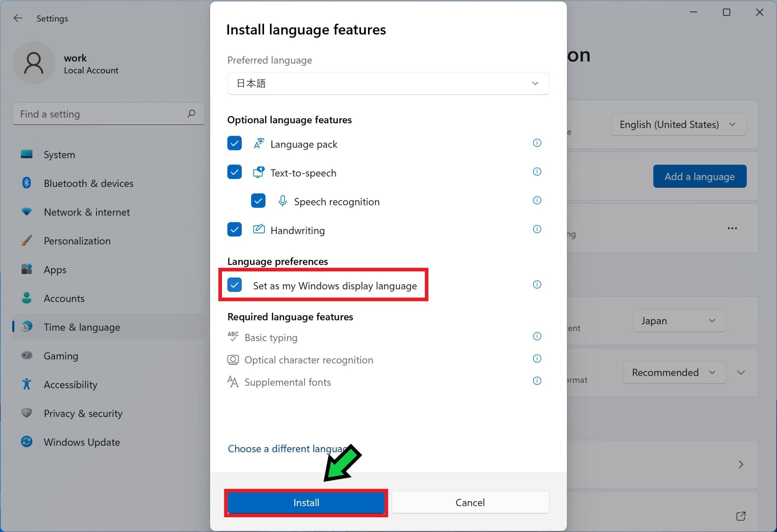Open the Japan region dropdown
The width and height of the screenshot is (777, 532).
pyautogui.click(x=679, y=321)
